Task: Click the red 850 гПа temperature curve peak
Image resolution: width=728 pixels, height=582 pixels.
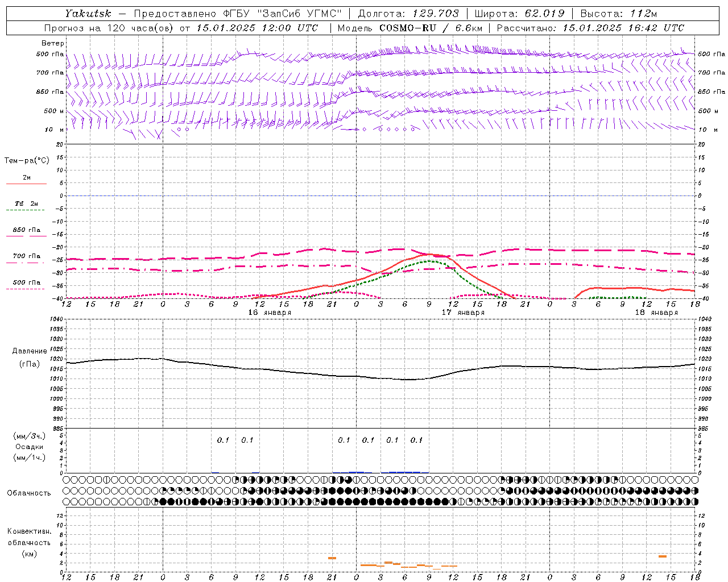Action: click(429, 254)
